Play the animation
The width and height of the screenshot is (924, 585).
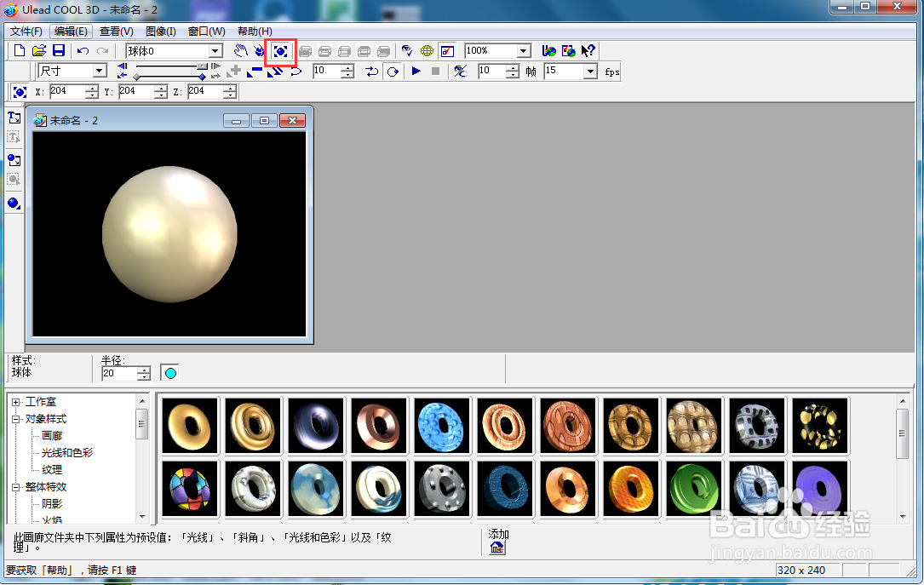[x=416, y=72]
